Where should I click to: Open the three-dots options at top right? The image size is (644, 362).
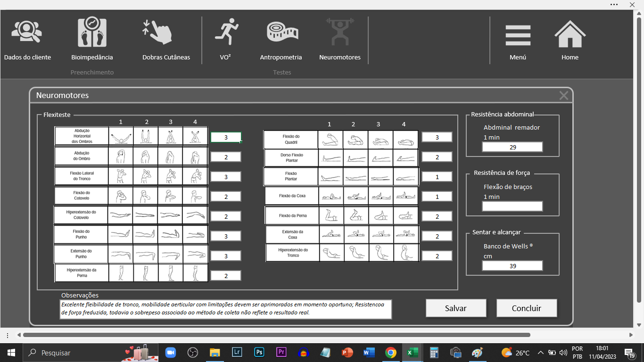[614, 4]
